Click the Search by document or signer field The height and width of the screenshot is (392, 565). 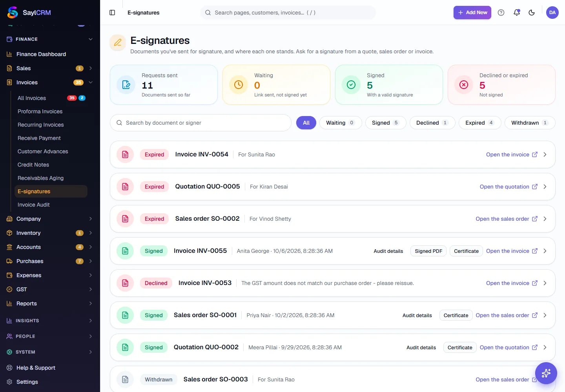coord(200,123)
